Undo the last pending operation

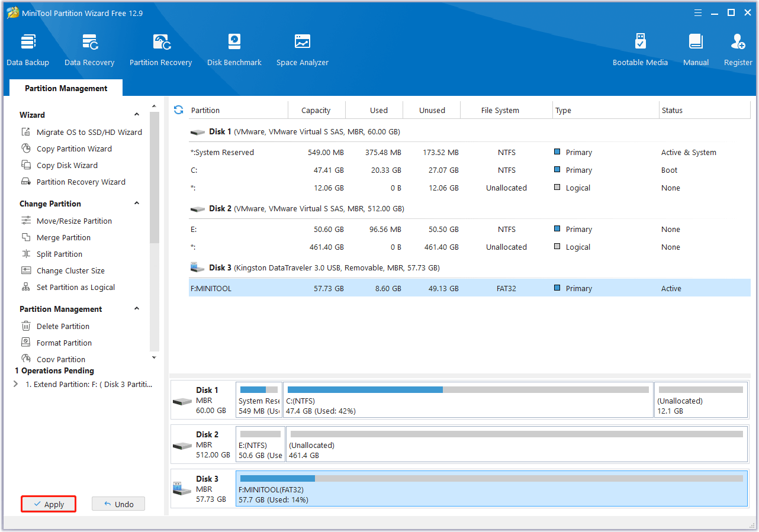[118, 504]
